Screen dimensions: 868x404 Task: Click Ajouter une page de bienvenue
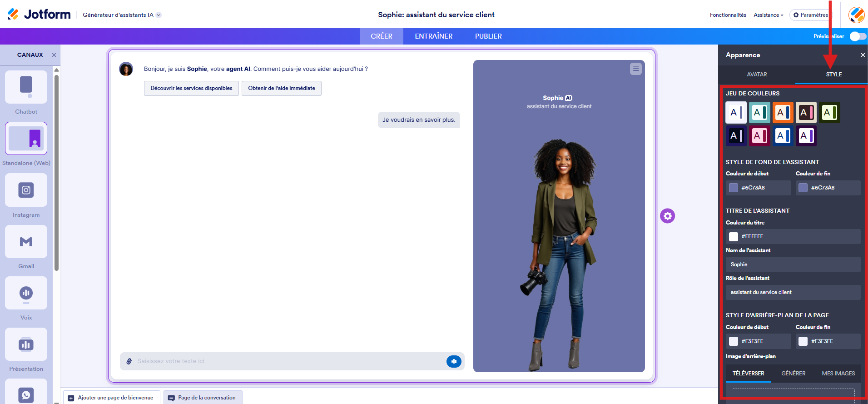pos(111,398)
